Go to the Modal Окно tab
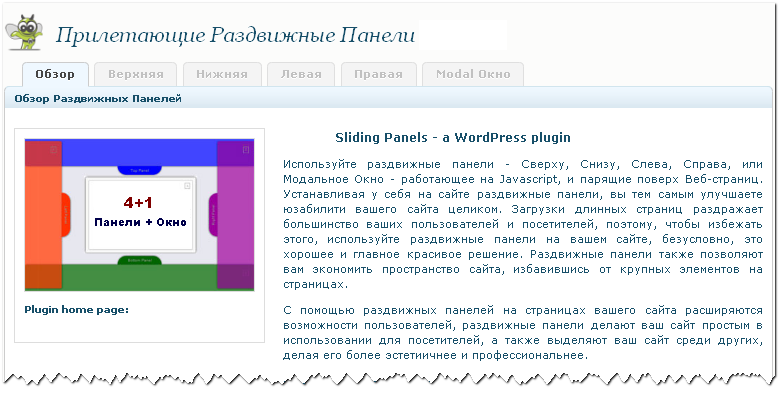The width and height of the screenshot is (779, 394). click(473, 75)
